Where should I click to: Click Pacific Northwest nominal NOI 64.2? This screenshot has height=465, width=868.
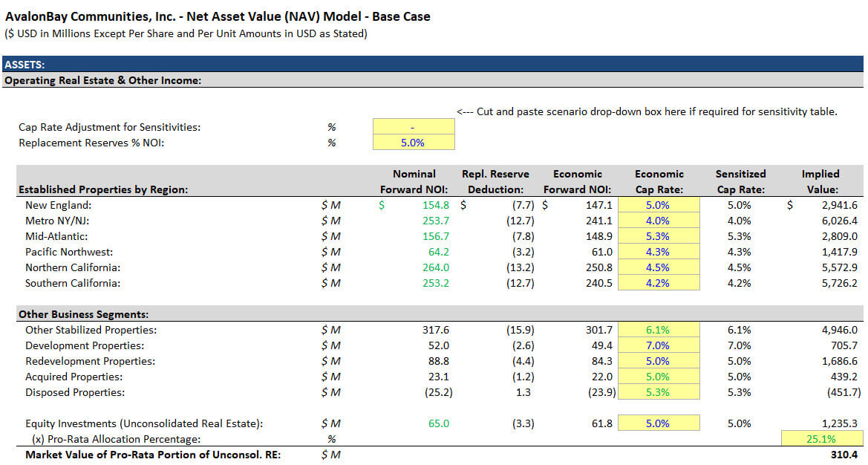tap(438, 251)
